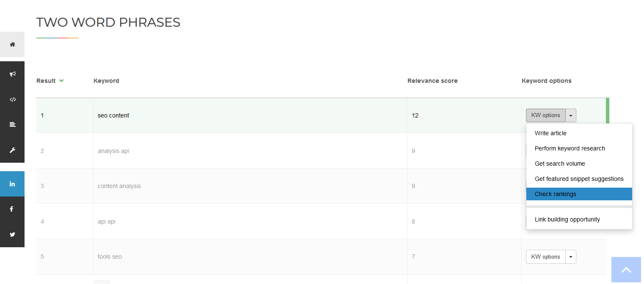Share the page via the LinkedIn icon
The image size is (644, 284).
12,184
